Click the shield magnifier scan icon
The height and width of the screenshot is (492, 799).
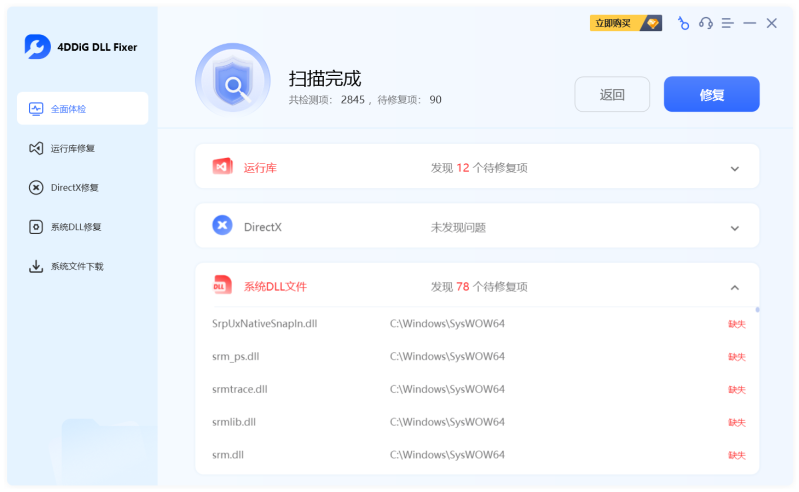pos(233,80)
